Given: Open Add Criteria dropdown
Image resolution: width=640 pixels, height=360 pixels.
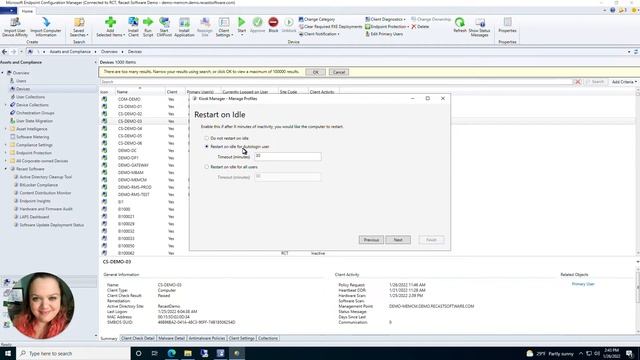Looking at the screenshot, I should click(x=624, y=82).
